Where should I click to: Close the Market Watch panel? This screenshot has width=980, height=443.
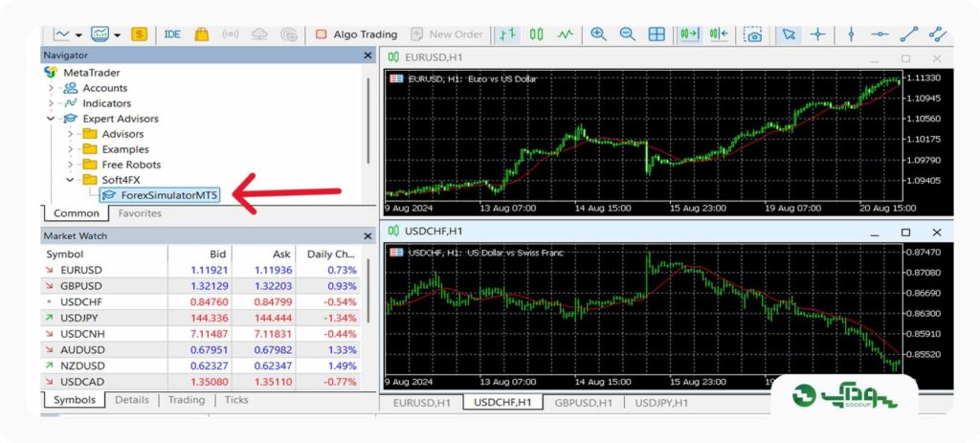[x=368, y=236]
